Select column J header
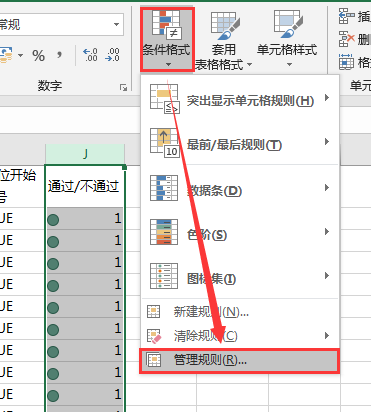This screenshot has height=412, width=371. 85,154
